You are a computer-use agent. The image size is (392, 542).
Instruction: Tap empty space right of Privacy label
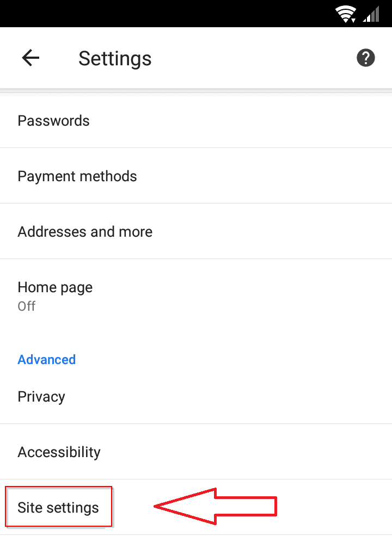pyautogui.click(x=228, y=397)
